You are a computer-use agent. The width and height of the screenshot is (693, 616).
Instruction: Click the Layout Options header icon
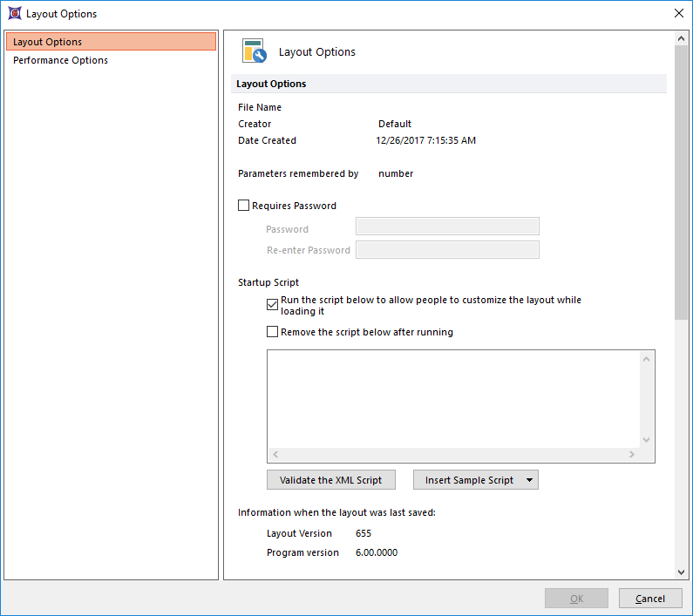pos(254,51)
